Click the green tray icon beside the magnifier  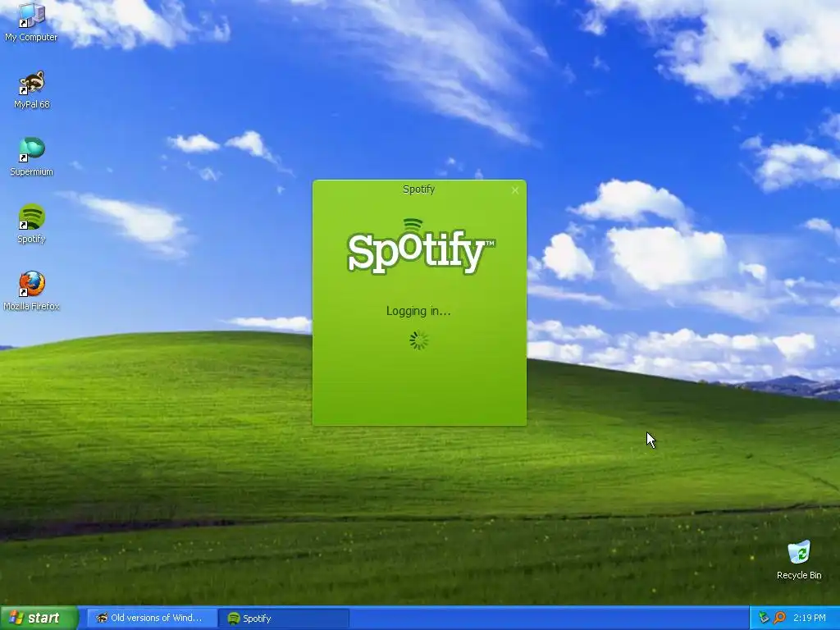[764, 618]
